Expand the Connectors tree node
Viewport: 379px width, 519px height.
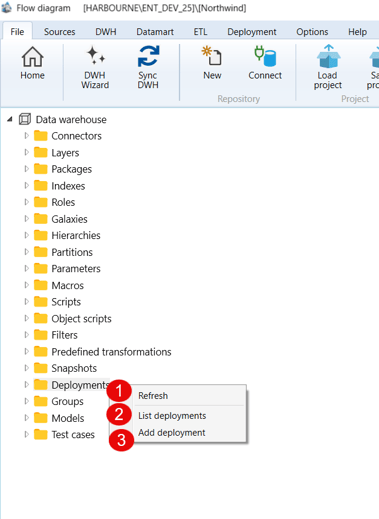pyautogui.click(x=26, y=136)
